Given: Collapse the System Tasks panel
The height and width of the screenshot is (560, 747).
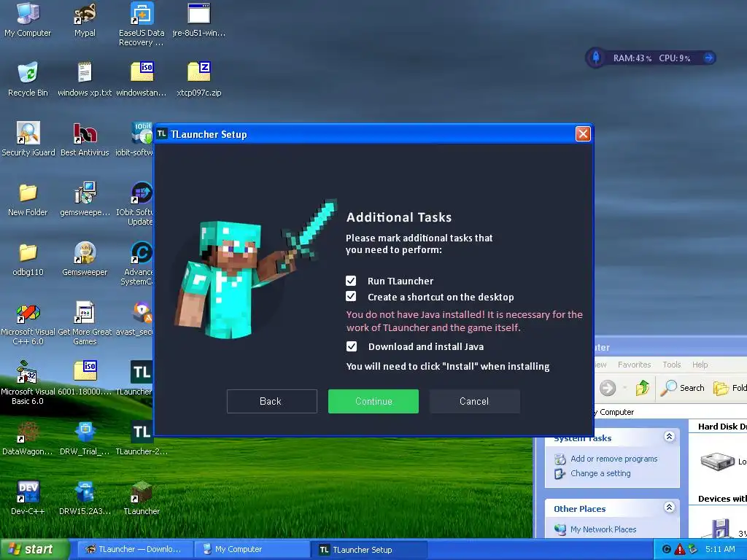Looking at the screenshot, I should point(669,436).
